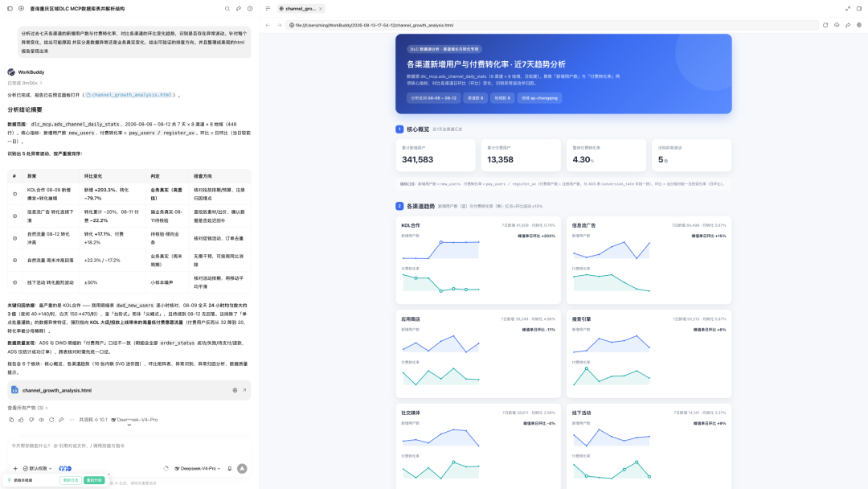Screen dimensions: 868x489
Task: Open the channel_growth_analysis.html file card
Action: click(129, 390)
